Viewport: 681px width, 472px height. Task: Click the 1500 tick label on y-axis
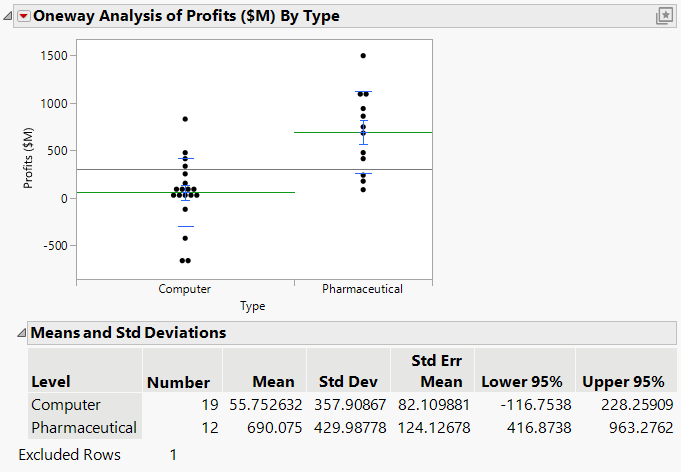52,56
